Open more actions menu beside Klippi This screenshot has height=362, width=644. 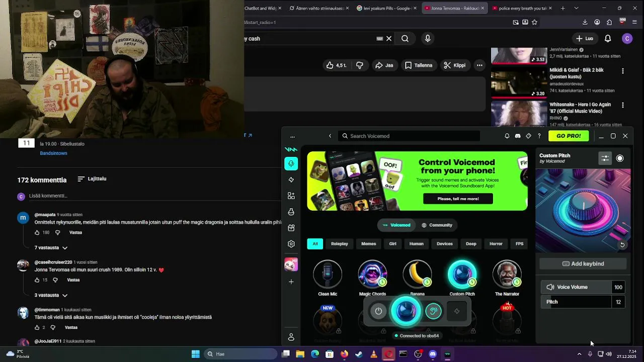tap(479, 65)
